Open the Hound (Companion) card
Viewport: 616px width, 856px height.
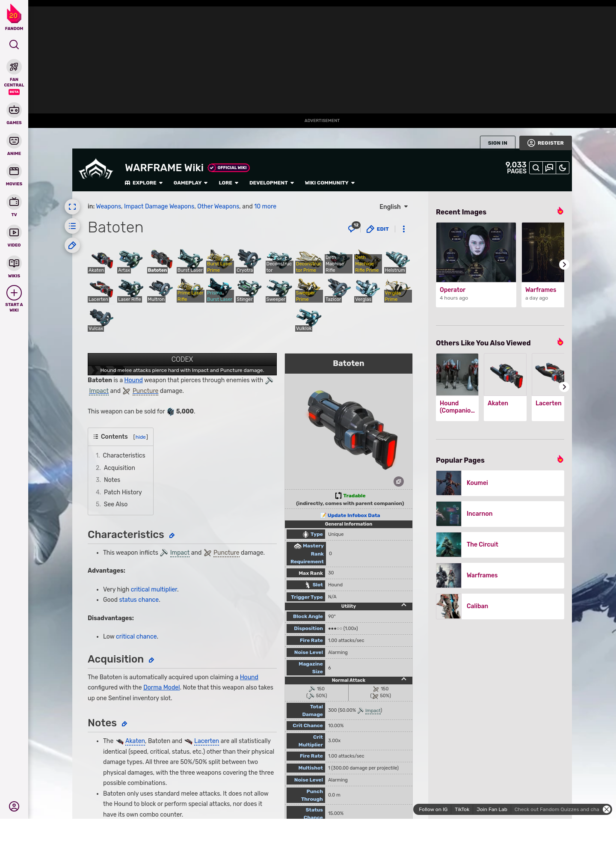pos(457,387)
